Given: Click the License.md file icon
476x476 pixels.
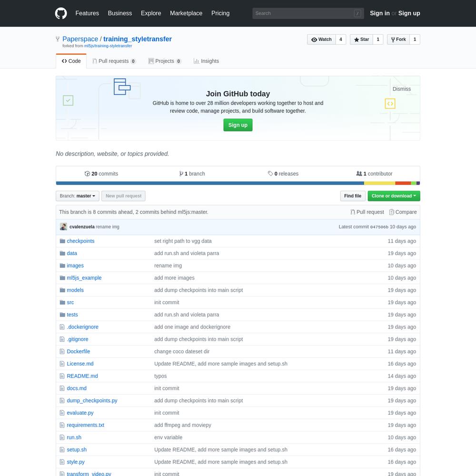Looking at the screenshot, I should tap(62, 364).
